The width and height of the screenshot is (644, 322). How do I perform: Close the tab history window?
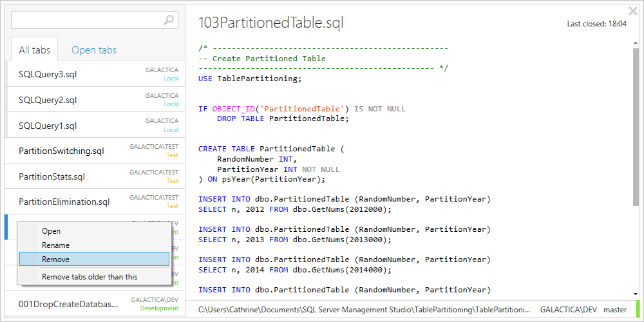633,11
